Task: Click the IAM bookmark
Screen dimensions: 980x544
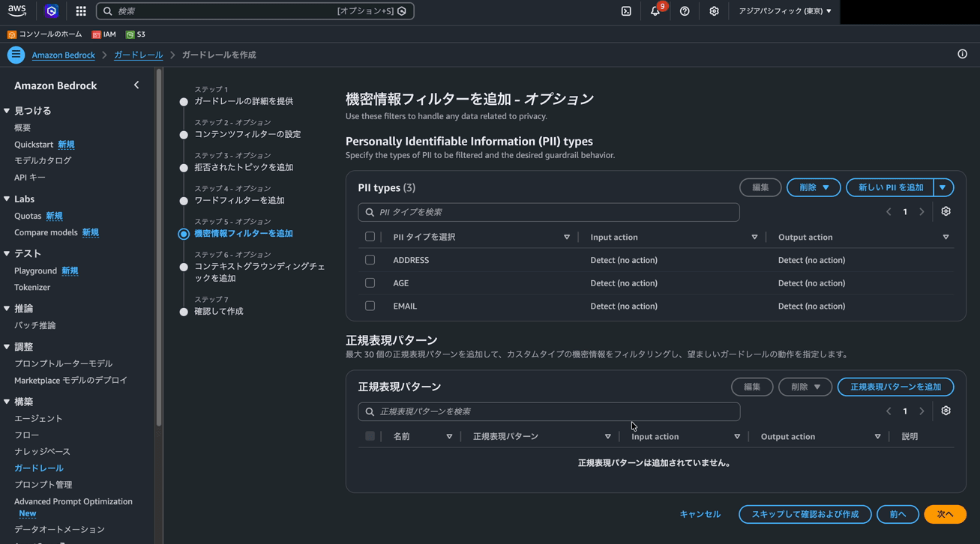Action: pos(103,34)
